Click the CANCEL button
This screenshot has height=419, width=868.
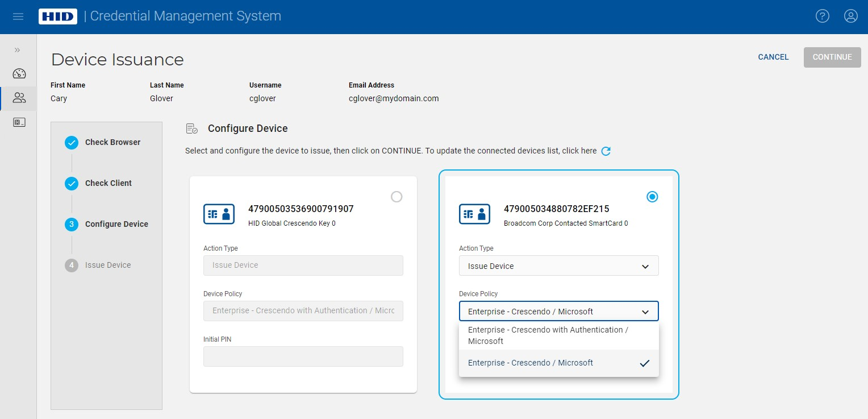(x=774, y=57)
